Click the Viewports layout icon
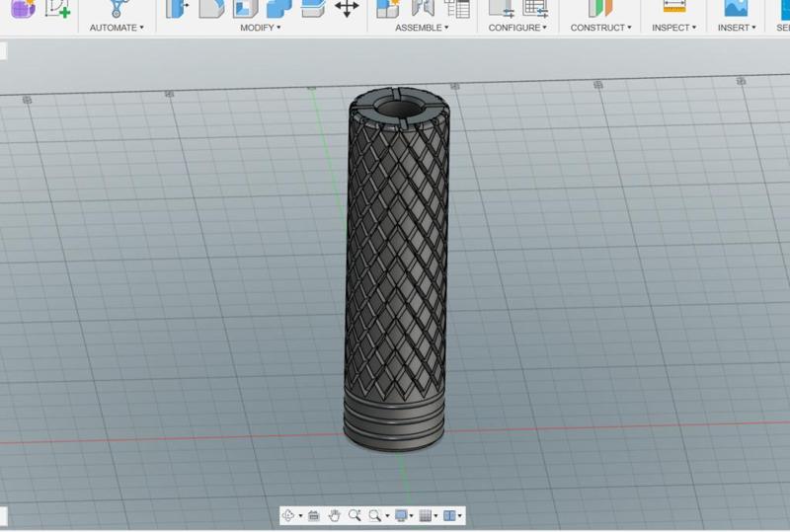Viewport: 790px width, 532px height. click(x=449, y=515)
